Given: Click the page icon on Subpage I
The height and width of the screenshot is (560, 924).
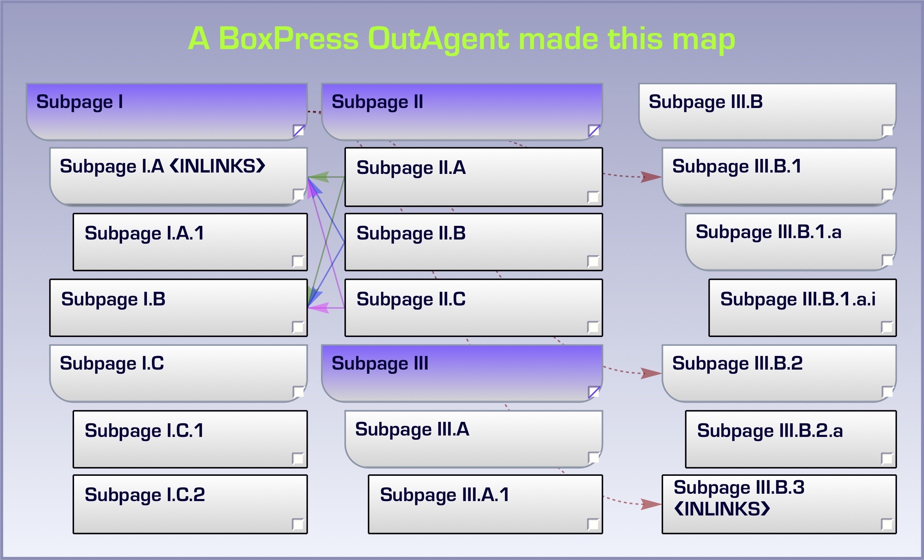Looking at the screenshot, I should click(299, 131).
